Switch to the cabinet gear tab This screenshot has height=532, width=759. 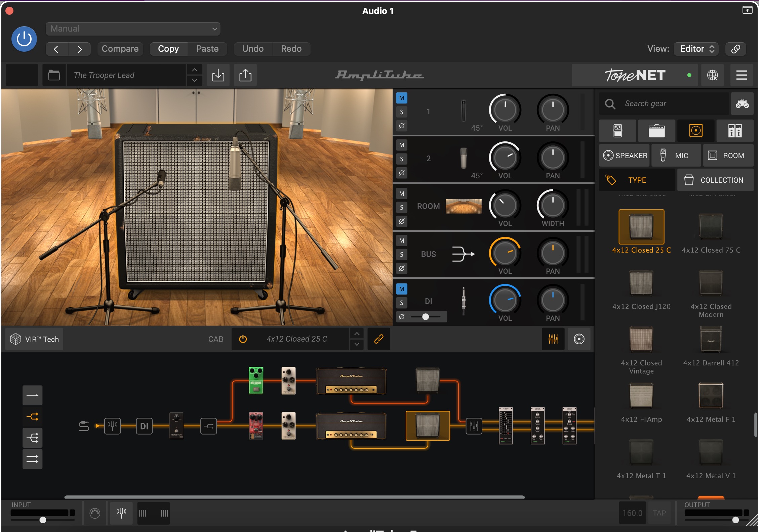696,131
